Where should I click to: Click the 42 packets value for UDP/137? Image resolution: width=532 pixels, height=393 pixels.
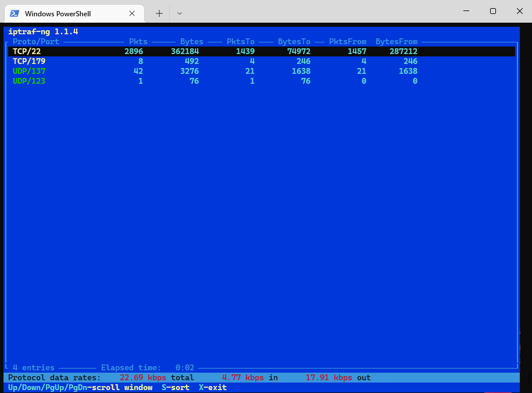click(138, 71)
